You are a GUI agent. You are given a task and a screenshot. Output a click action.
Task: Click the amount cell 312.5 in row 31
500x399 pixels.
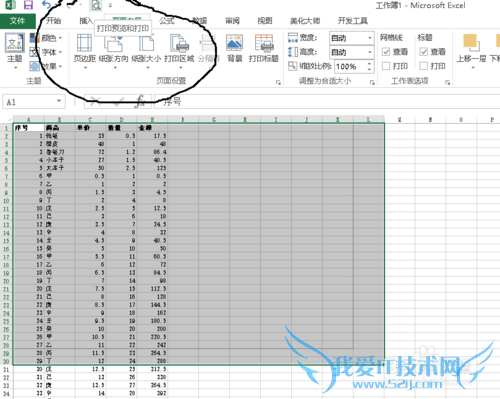(x=152, y=369)
